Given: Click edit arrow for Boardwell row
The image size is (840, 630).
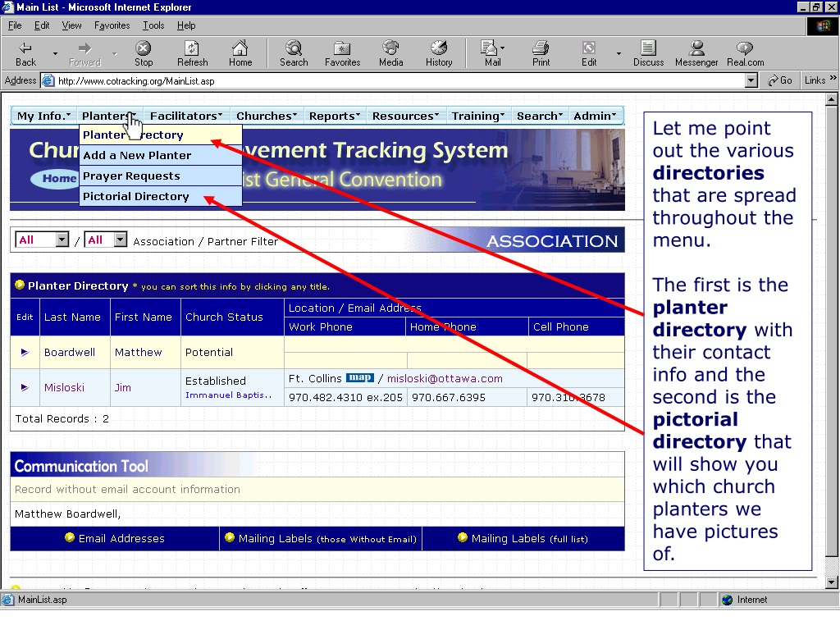Looking at the screenshot, I should pos(25,352).
